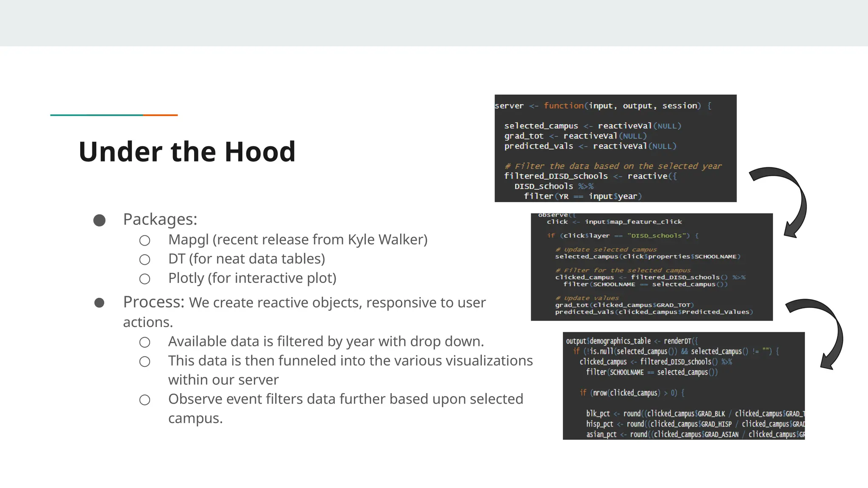The image size is (868, 488).
Task: Click the DT neat data tables line
Action: click(246, 259)
